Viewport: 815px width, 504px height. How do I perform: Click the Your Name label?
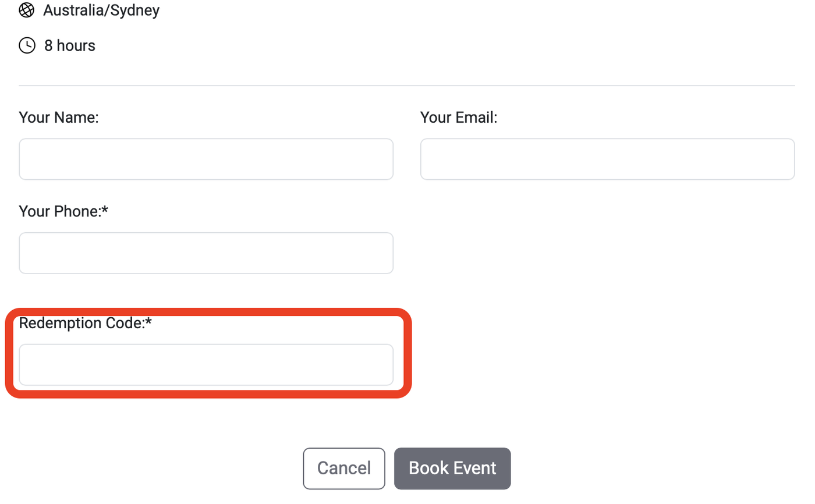tap(59, 118)
